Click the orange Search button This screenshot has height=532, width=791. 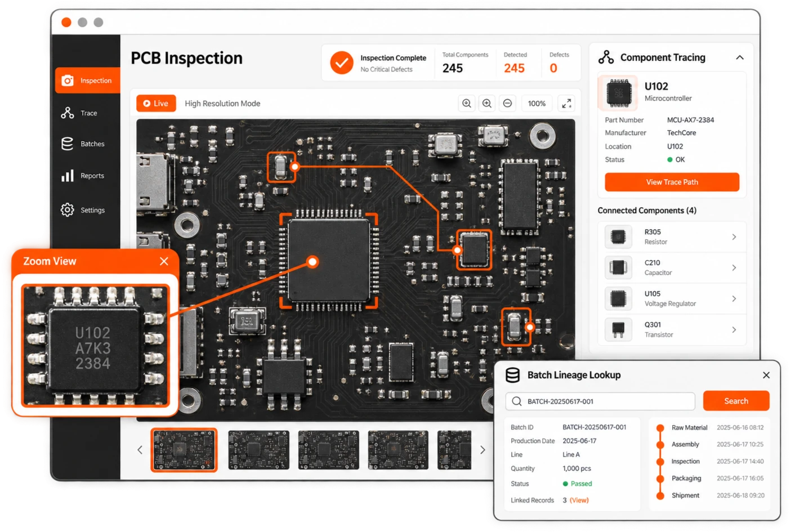736,401
